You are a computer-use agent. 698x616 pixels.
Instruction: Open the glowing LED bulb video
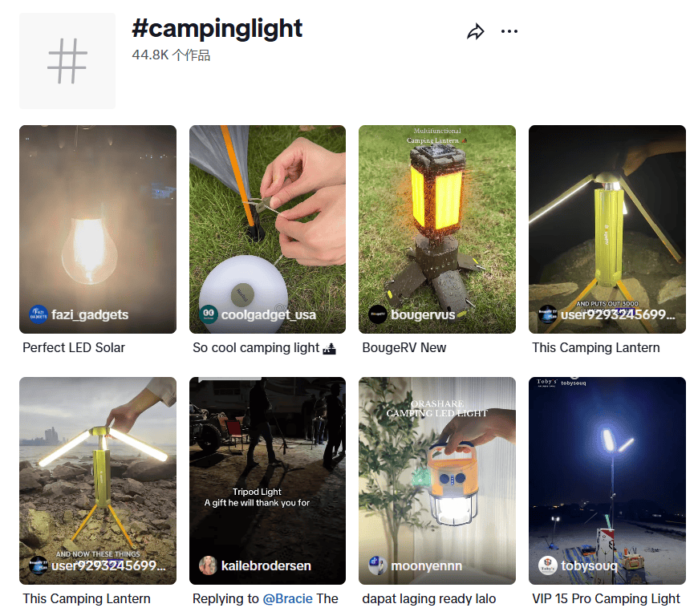click(x=98, y=217)
